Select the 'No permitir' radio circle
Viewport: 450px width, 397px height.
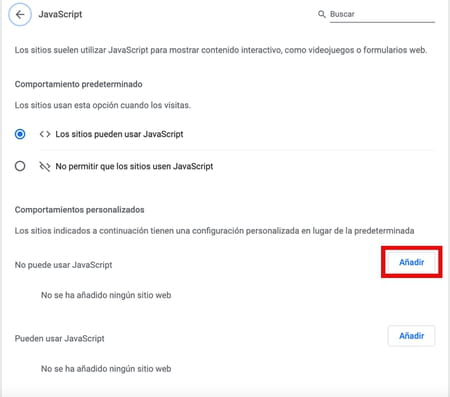tap(20, 166)
